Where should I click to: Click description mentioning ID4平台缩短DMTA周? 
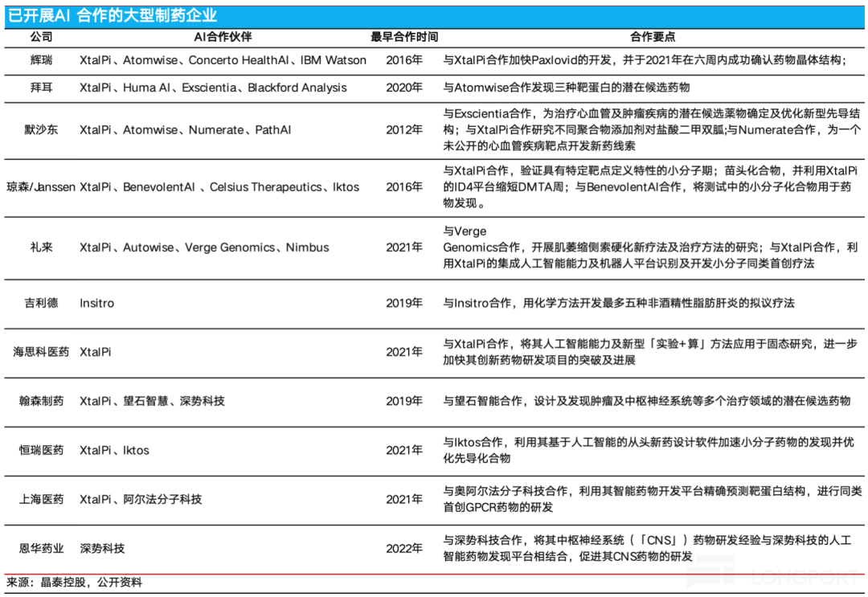(x=650, y=187)
